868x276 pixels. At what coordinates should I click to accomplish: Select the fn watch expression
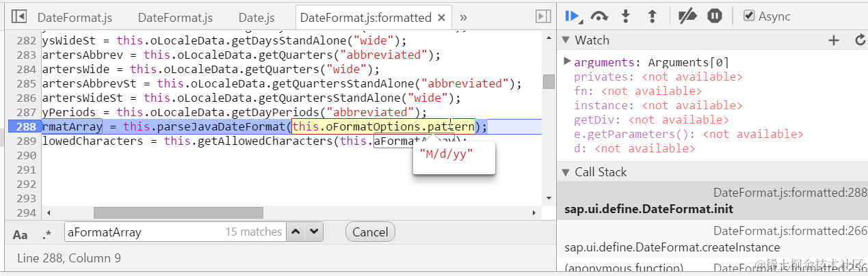[x=637, y=91]
